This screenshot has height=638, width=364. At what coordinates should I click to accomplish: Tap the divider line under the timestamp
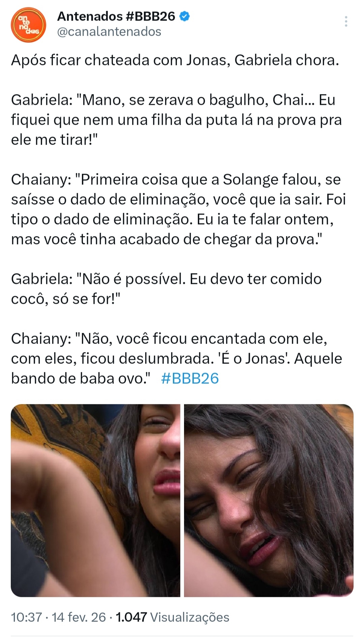(182, 636)
